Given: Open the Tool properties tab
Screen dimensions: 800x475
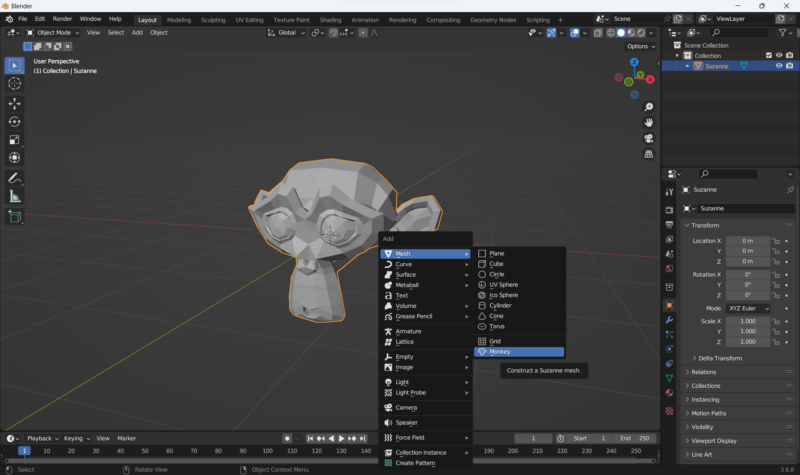Looking at the screenshot, I should coord(669,192).
